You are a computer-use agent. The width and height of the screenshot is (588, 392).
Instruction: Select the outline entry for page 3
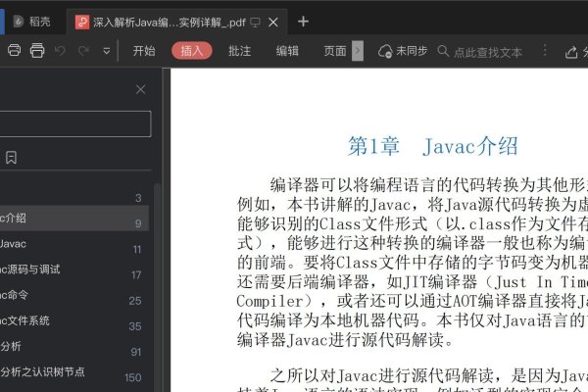pyautogui.click(x=74, y=198)
